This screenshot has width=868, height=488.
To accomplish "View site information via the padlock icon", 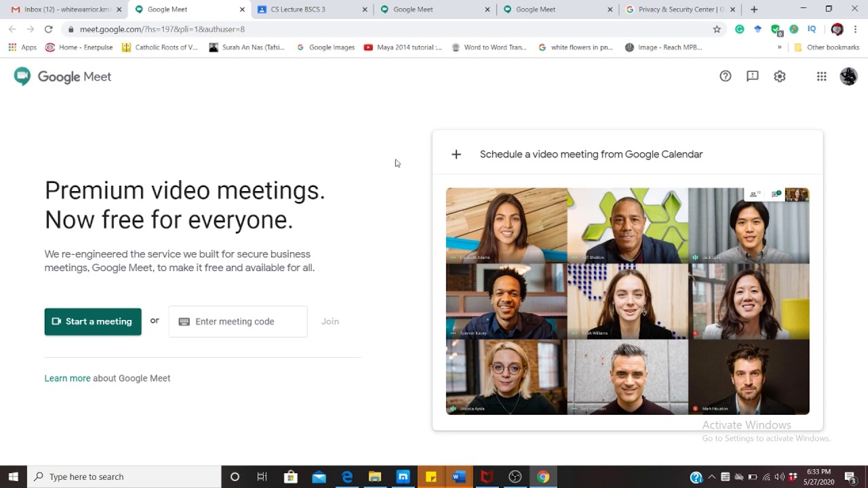I will (x=71, y=29).
